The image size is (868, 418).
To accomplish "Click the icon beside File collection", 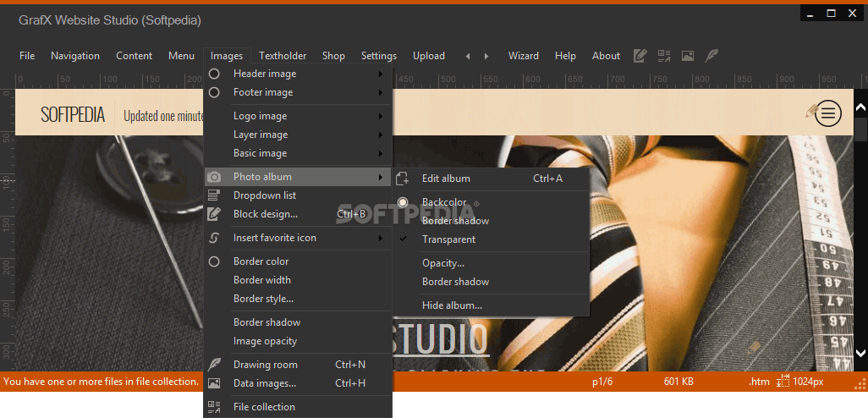I will (x=214, y=407).
